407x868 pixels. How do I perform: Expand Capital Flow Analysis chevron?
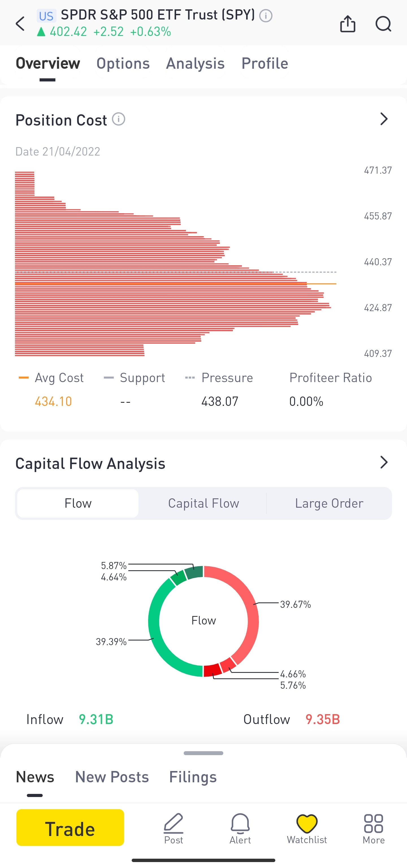click(384, 462)
